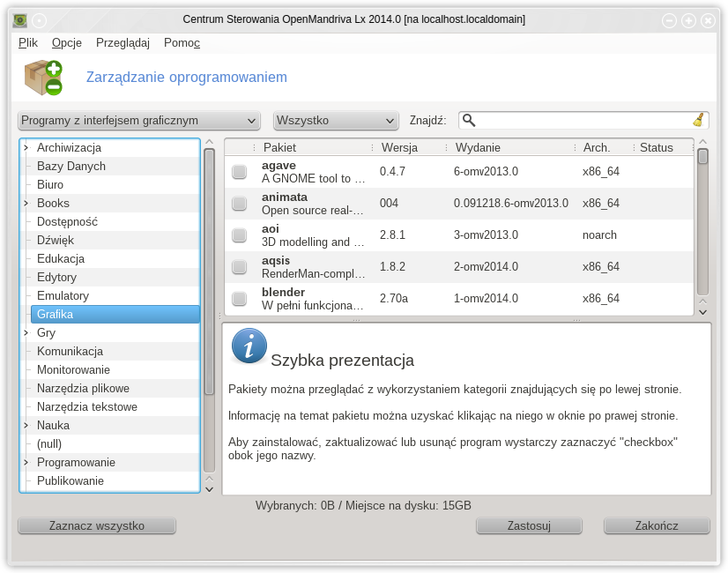Click package list scroll-down arrow
The image size is (728, 573).
click(703, 312)
